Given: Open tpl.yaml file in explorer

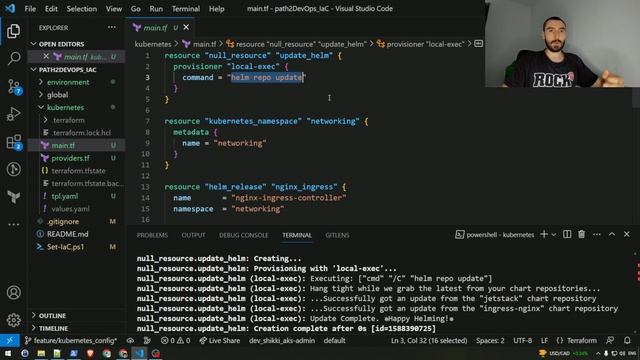Looking at the screenshot, I should [x=64, y=196].
